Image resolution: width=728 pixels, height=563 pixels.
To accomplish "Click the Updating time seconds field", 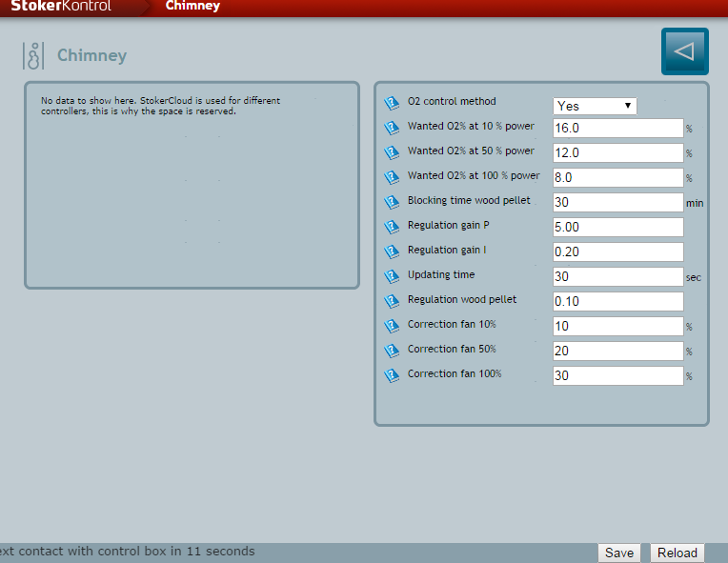I will pyautogui.click(x=617, y=276).
